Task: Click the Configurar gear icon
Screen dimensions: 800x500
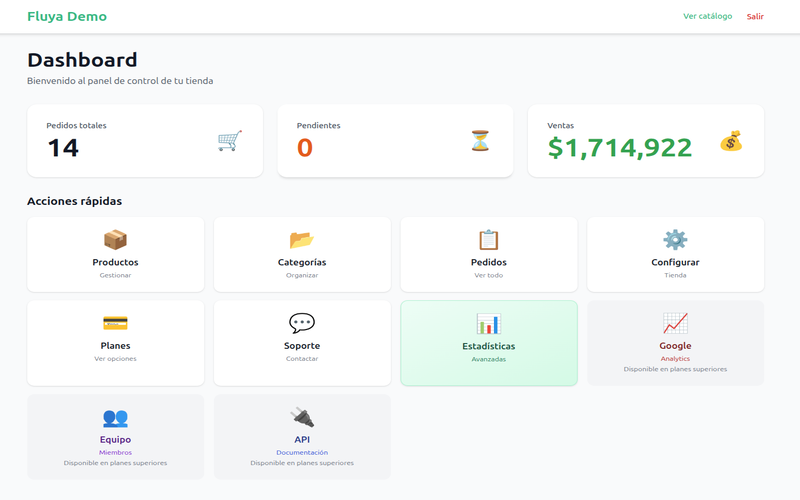Action: click(x=675, y=240)
